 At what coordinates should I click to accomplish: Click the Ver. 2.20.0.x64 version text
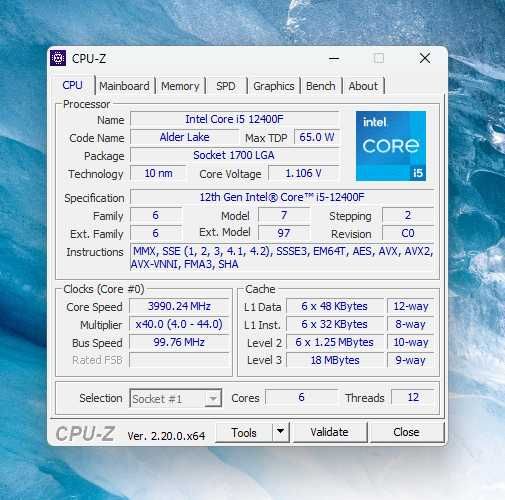[x=166, y=436]
